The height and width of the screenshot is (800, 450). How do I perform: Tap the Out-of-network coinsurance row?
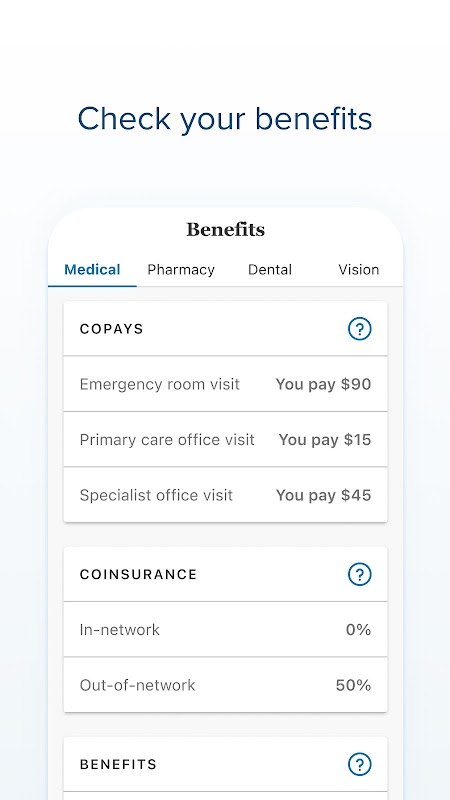point(226,685)
